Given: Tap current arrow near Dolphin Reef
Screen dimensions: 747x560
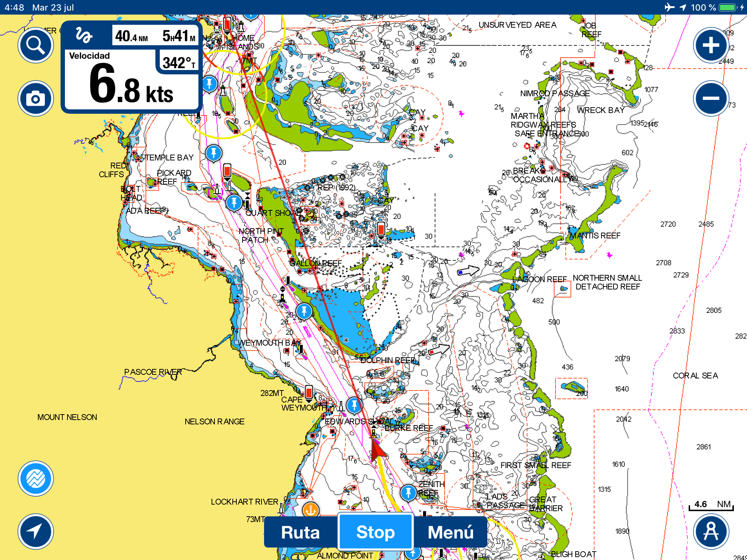Looking at the screenshot, I should click(440, 350).
